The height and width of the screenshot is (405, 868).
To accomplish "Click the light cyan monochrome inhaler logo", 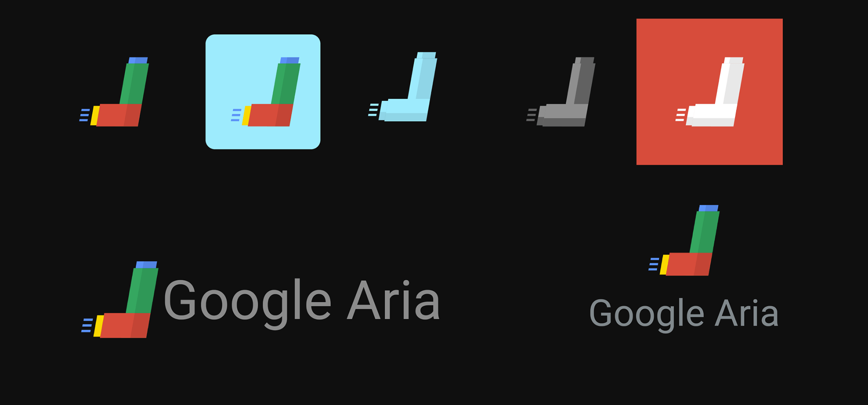I will click(402, 87).
